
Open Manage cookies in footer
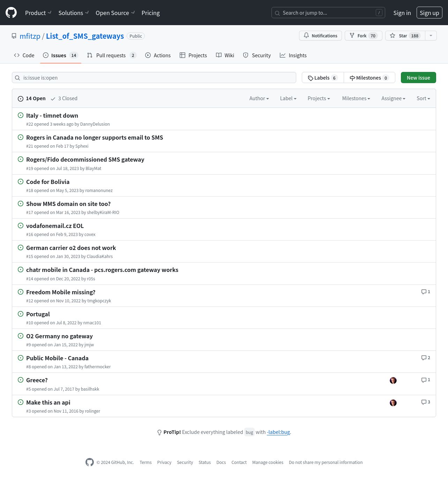pyautogui.click(x=268, y=462)
